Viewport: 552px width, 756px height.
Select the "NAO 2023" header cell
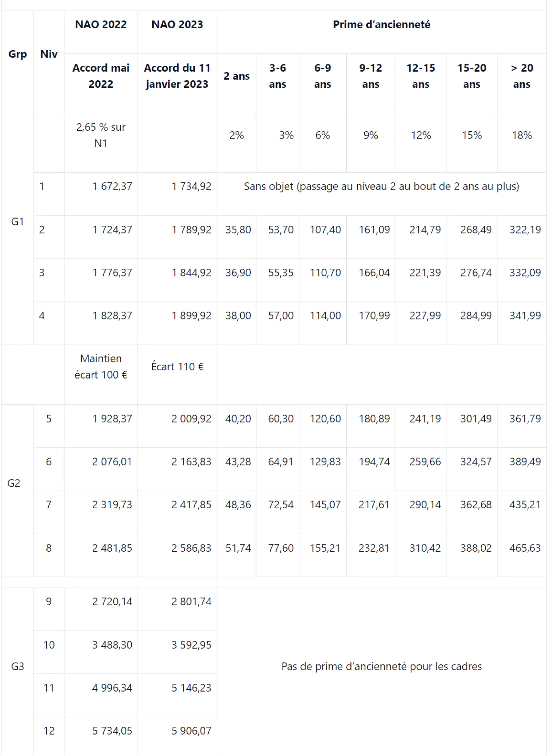click(x=177, y=25)
